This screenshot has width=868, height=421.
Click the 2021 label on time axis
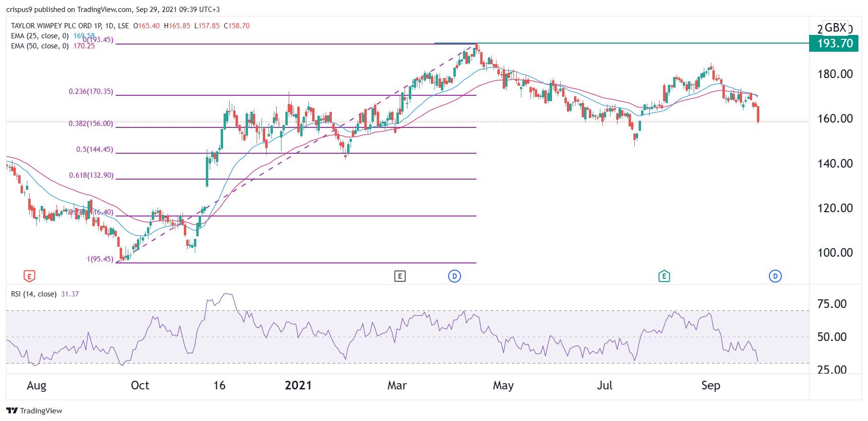pyautogui.click(x=298, y=386)
